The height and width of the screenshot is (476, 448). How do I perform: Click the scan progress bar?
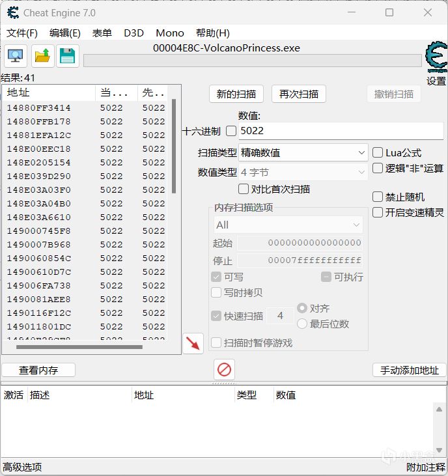[253, 61]
